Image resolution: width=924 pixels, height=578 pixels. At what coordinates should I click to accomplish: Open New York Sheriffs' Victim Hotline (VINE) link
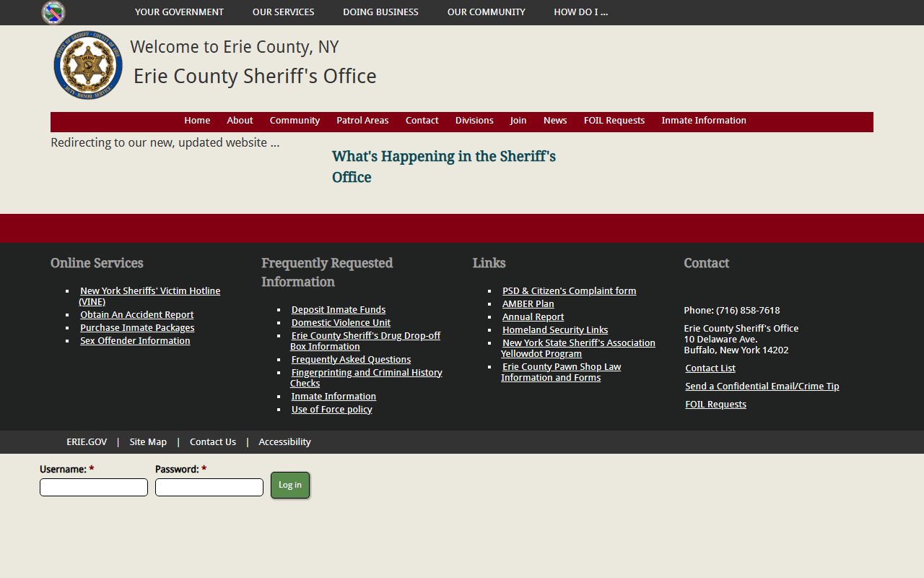149,296
